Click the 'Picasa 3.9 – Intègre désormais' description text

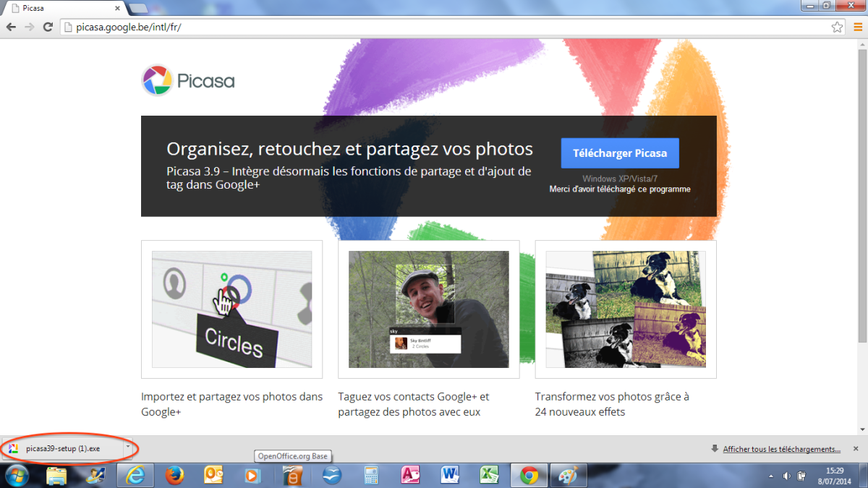coord(349,178)
